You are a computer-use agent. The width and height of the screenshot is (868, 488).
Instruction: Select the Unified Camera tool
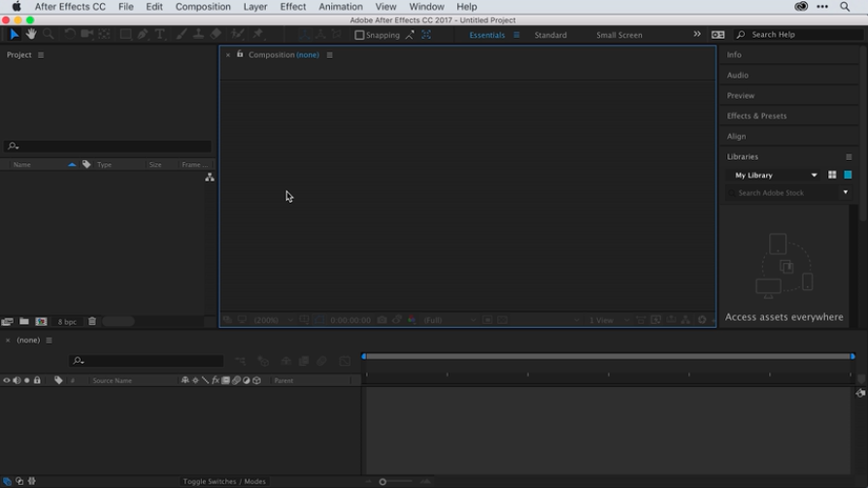(87, 34)
